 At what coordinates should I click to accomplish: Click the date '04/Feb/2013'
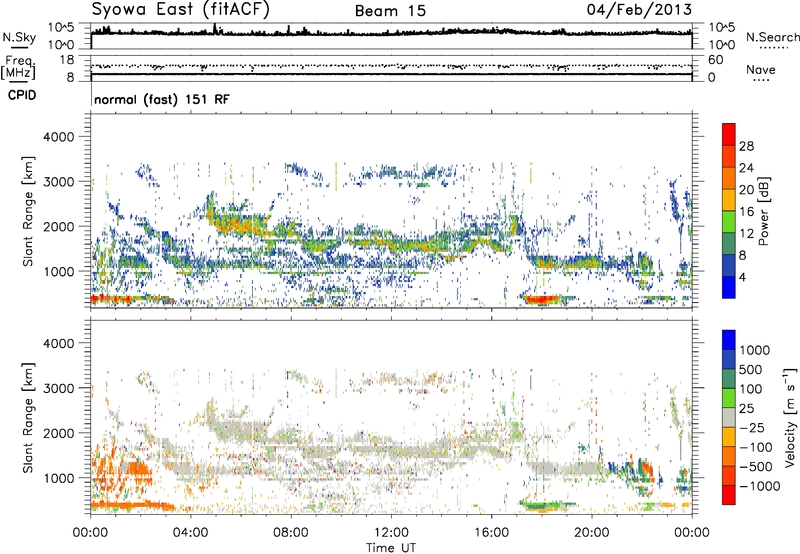639,10
